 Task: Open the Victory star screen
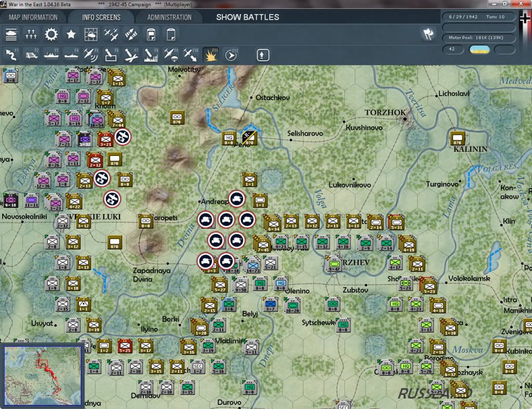(x=71, y=35)
